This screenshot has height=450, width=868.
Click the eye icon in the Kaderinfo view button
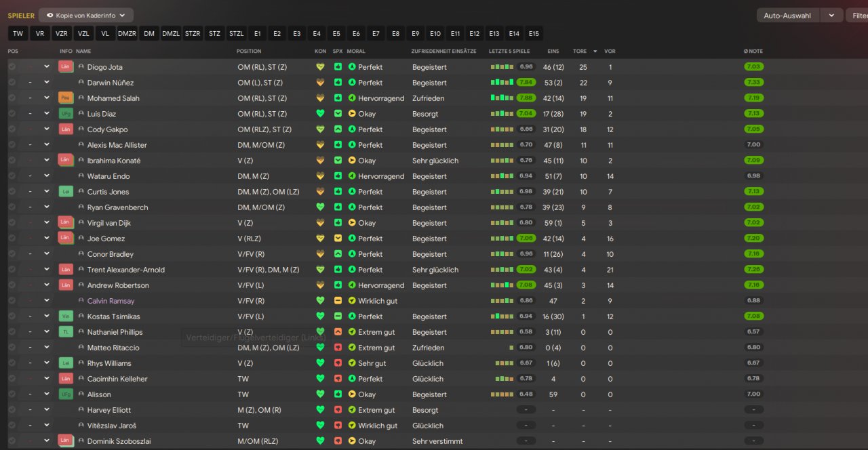click(50, 15)
